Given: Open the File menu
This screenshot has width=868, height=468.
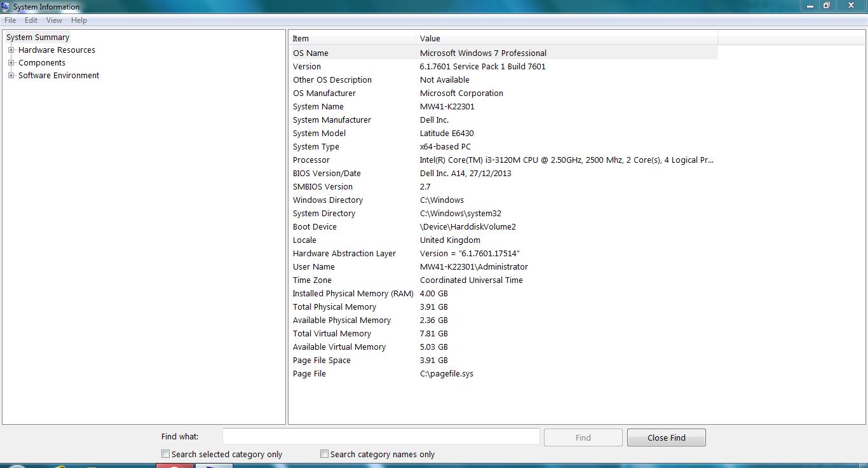Looking at the screenshot, I should coord(10,20).
